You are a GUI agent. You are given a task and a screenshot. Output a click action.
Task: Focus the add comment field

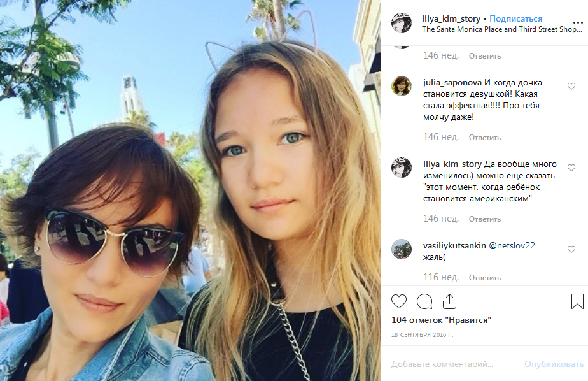click(450, 364)
